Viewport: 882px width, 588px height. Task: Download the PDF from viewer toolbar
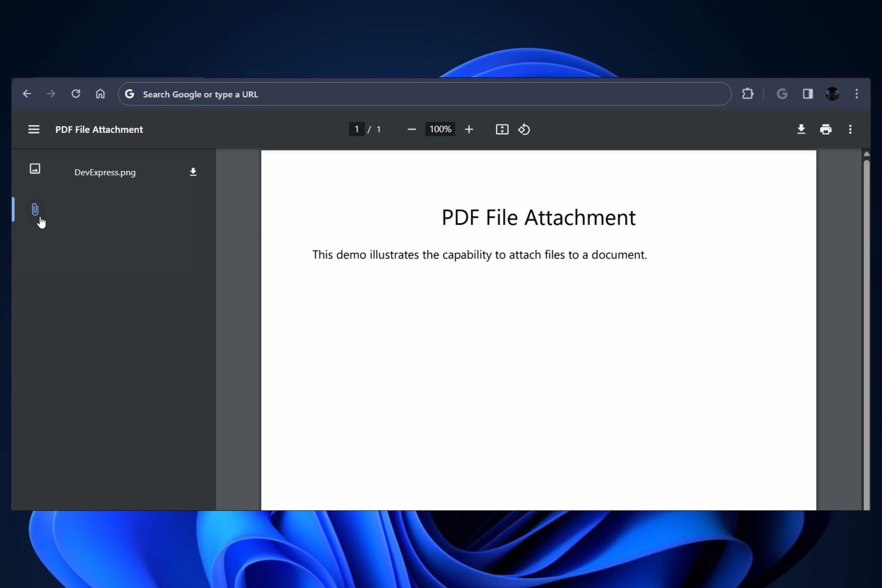coord(801,130)
